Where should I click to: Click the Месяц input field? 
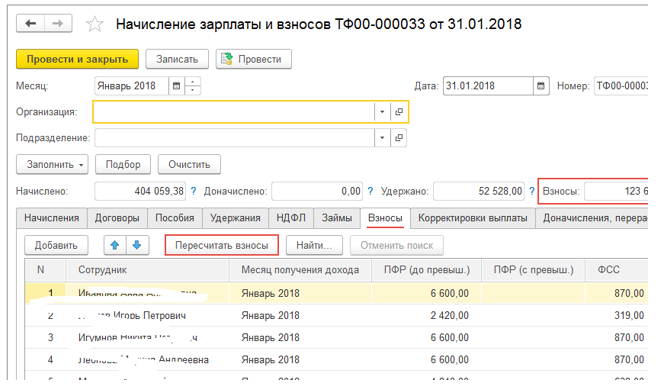[x=132, y=86]
